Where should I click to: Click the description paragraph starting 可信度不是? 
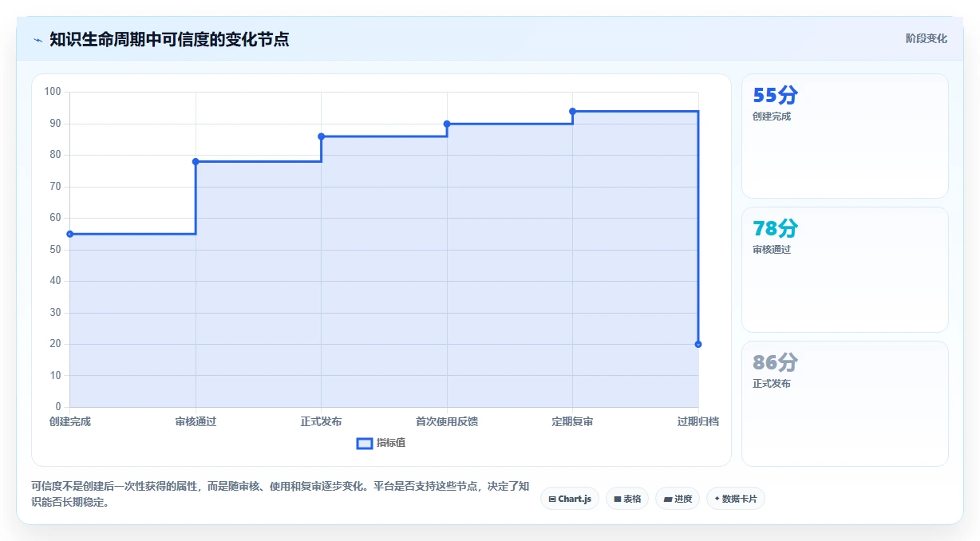click(280, 494)
